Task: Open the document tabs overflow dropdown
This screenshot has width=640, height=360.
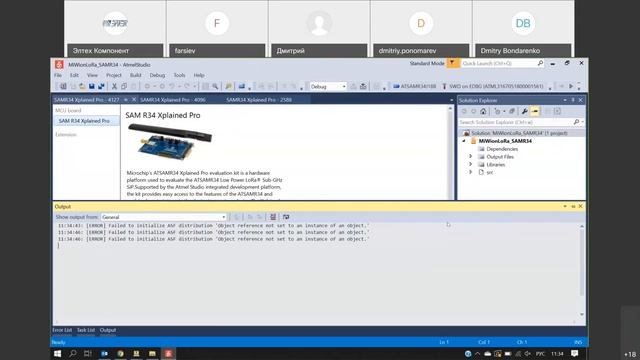Action: [451, 100]
